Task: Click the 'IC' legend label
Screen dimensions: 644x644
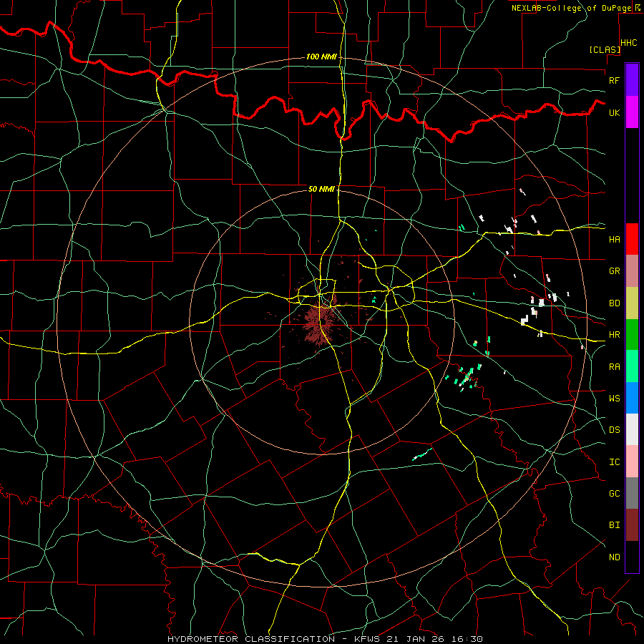Action: pyautogui.click(x=614, y=462)
